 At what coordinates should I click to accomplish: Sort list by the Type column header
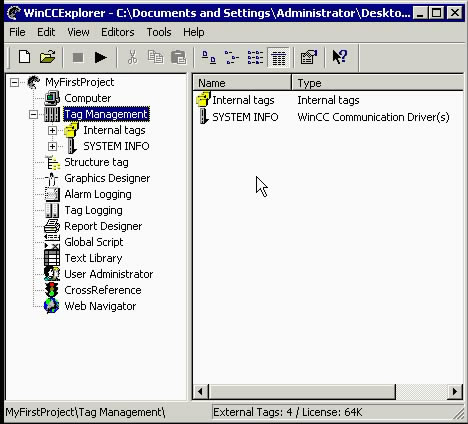point(377,83)
